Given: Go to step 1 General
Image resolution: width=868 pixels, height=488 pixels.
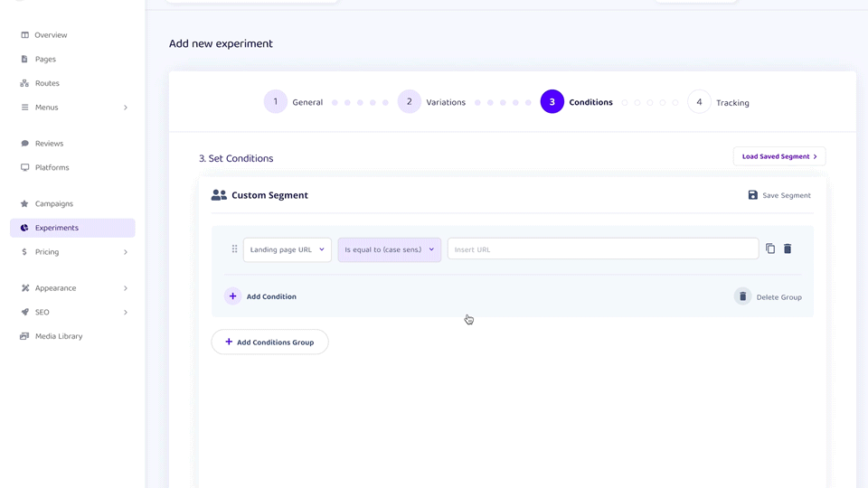Looking at the screenshot, I should click(293, 102).
